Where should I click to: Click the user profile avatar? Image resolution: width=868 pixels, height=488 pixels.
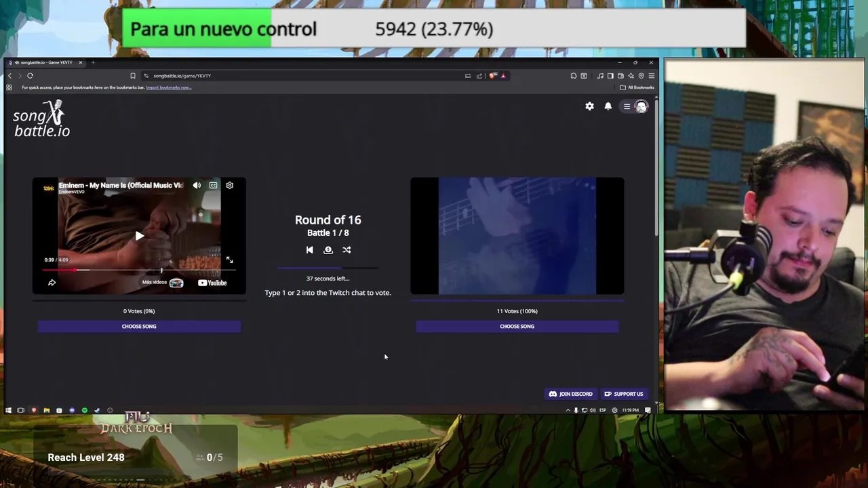tap(641, 106)
